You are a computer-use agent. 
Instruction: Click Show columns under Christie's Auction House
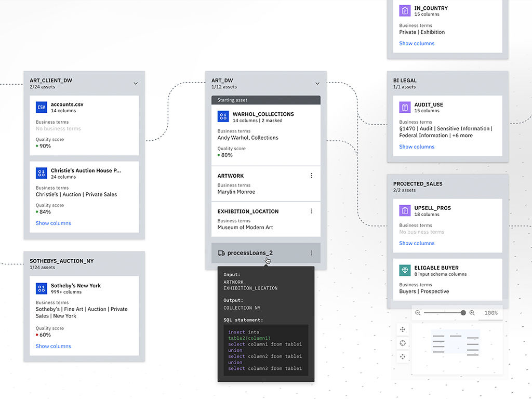[x=53, y=223]
